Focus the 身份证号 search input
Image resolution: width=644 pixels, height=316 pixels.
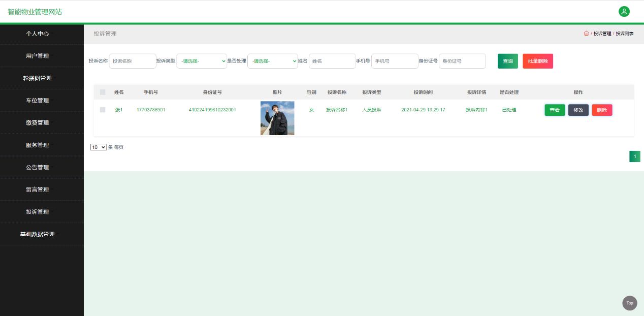462,61
